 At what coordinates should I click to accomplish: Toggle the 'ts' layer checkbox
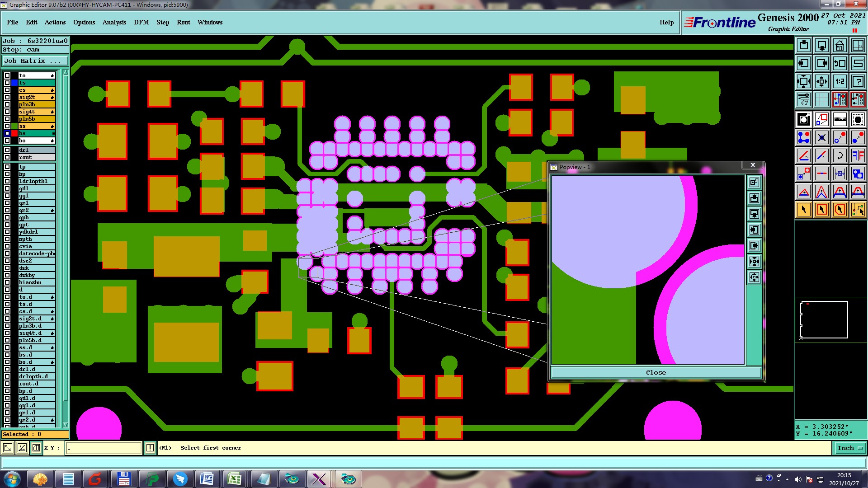(7, 83)
